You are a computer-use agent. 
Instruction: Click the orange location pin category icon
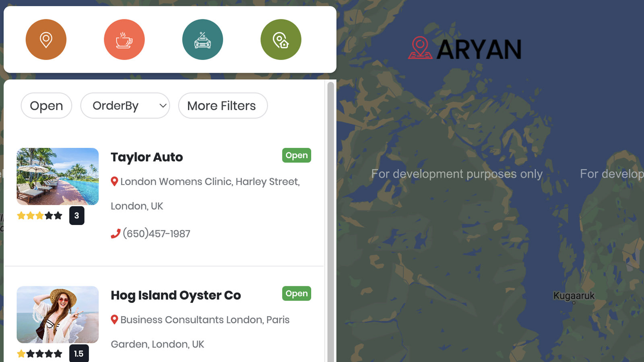click(46, 39)
